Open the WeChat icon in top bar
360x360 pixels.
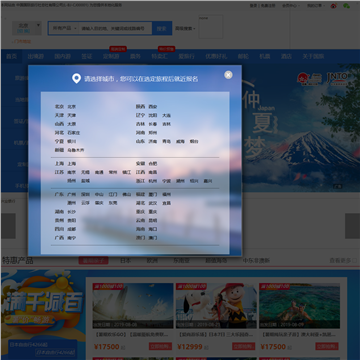pos(347,6)
